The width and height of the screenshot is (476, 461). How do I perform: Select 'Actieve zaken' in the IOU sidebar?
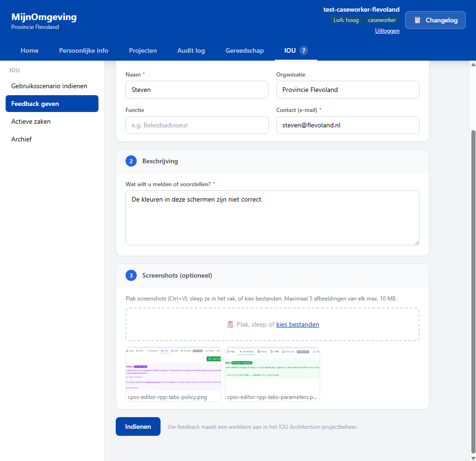32,121
